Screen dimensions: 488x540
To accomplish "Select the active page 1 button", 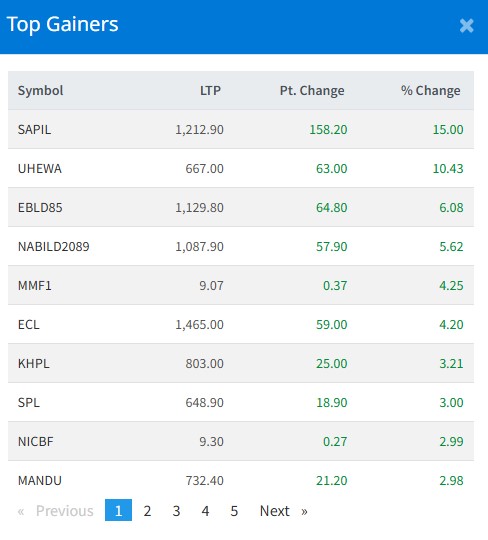I will click(x=118, y=510).
